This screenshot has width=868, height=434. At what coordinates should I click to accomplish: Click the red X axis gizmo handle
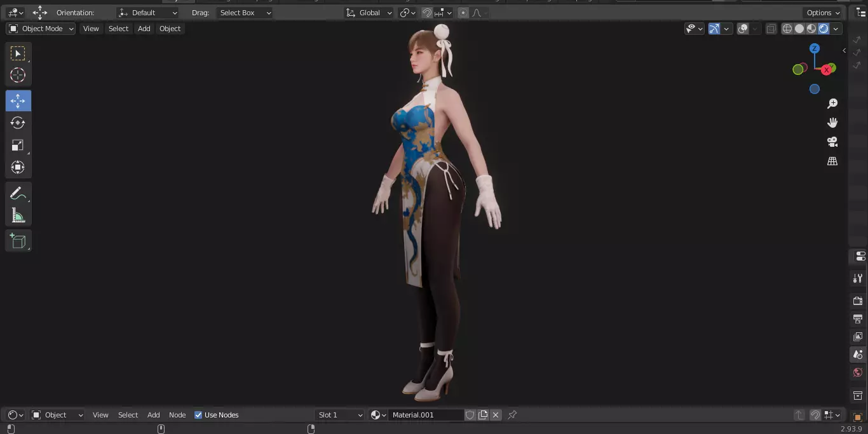(827, 70)
